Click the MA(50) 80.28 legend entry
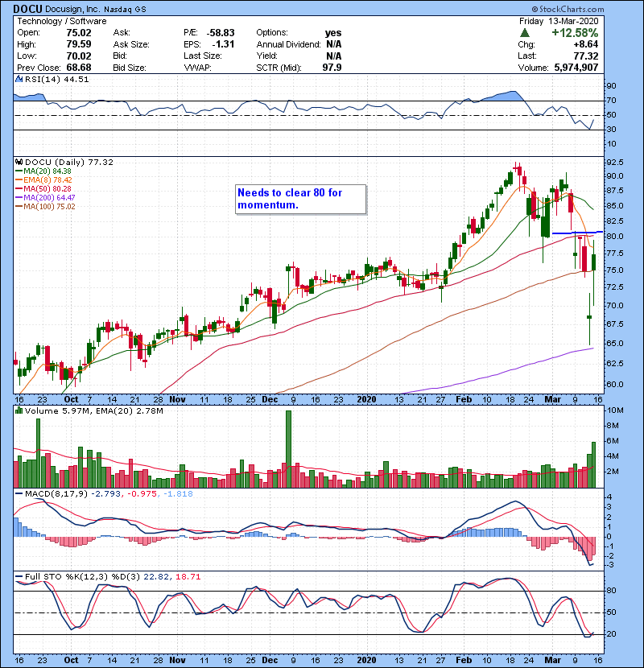The image size is (644, 668). [x=43, y=188]
